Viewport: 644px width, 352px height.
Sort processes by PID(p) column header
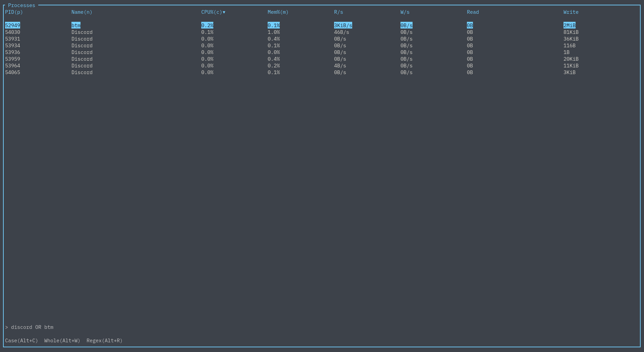click(14, 12)
